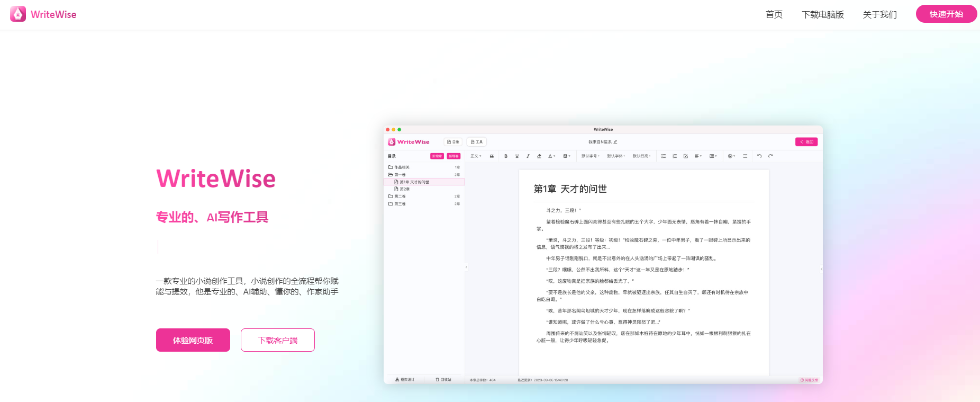The width and height of the screenshot is (980, 402).
Task: Click the 最近更新 timestamp in the status bar
Action: [x=542, y=380]
